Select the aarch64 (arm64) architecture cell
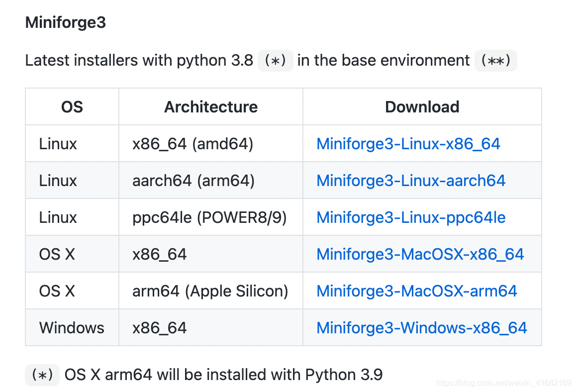 pos(193,181)
